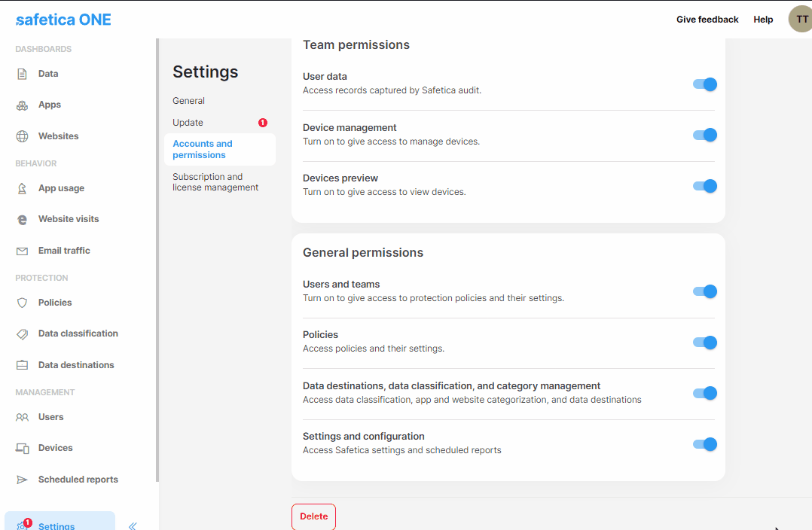The width and height of the screenshot is (812, 530).
Task: Toggle Settings and configuration access switch
Action: (704, 444)
